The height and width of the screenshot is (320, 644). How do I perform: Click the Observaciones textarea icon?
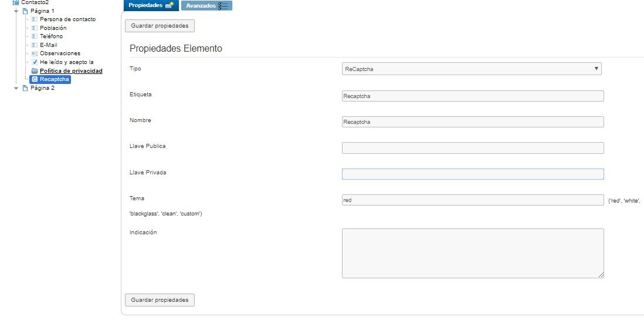[x=35, y=53]
